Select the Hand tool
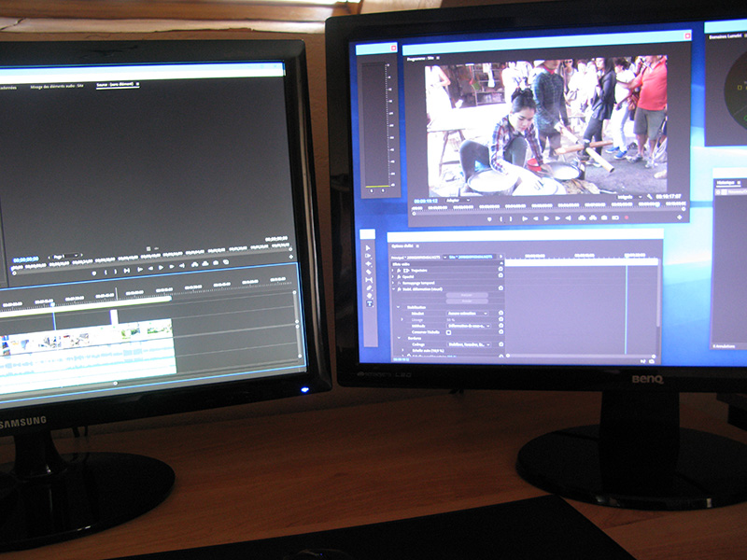The width and height of the screenshot is (747, 560). pyautogui.click(x=369, y=296)
